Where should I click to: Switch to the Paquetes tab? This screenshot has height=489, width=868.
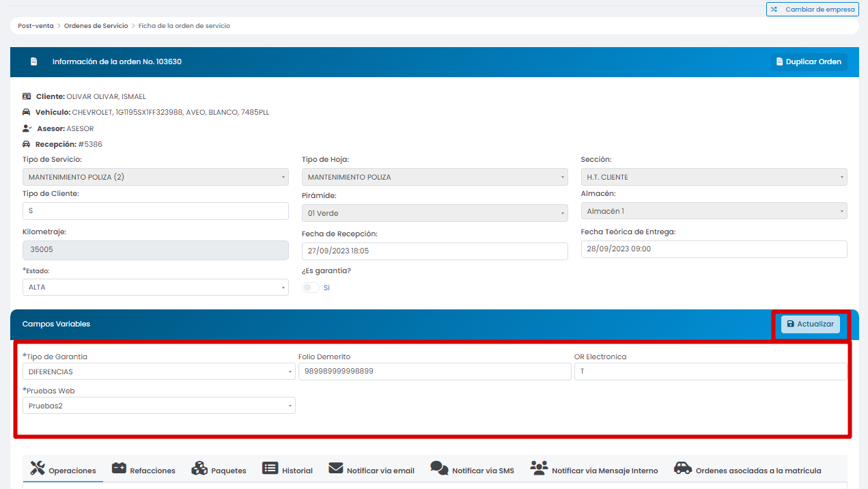219,469
